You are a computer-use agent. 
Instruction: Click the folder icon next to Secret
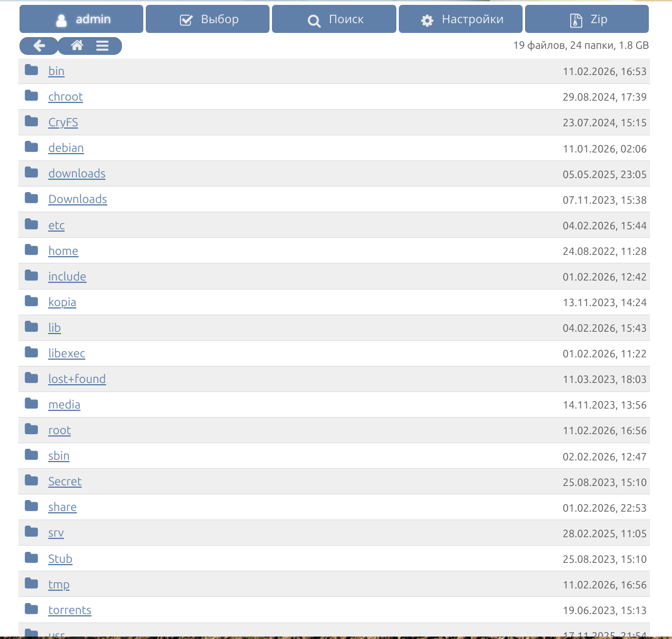pos(32,481)
